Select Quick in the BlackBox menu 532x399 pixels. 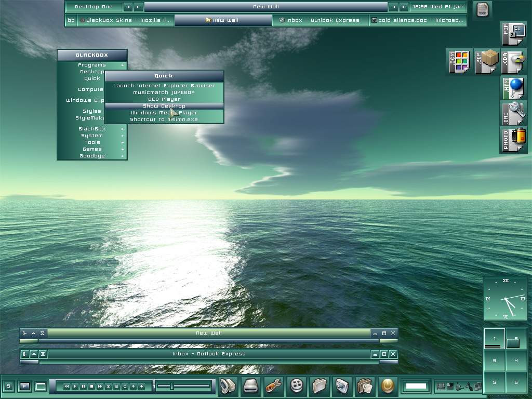[x=82, y=78]
